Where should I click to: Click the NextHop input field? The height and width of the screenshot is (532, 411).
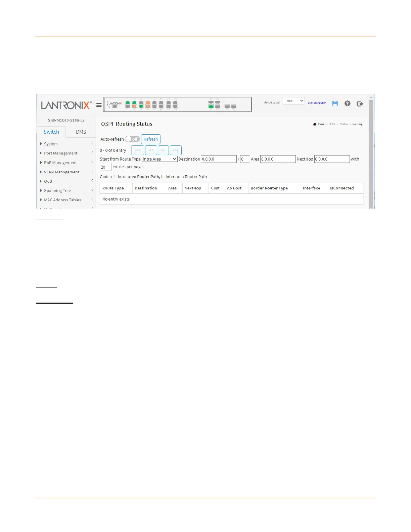332,159
